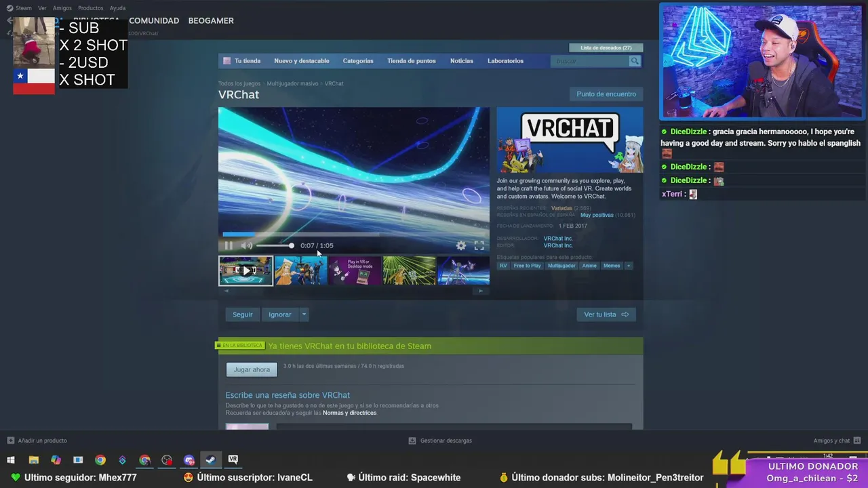Open Google Chrome taskbar icon
This screenshot has height=488, width=868.
(100, 460)
